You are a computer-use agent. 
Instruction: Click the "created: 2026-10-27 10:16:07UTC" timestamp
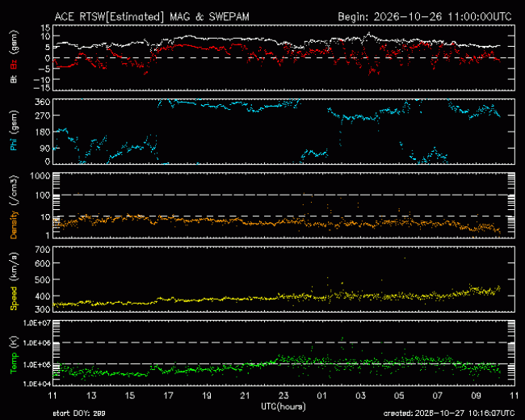click(x=449, y=414)
